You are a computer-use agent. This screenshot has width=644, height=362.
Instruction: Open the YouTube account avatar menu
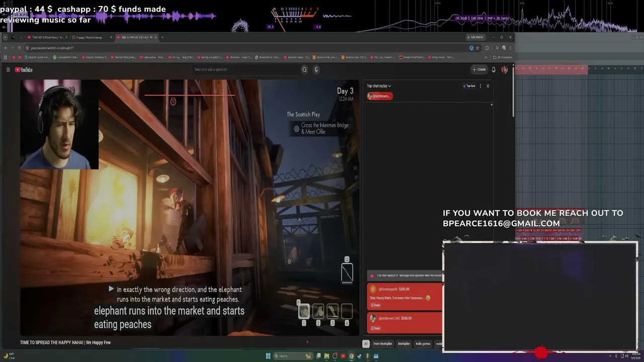(x=504, y=70)
